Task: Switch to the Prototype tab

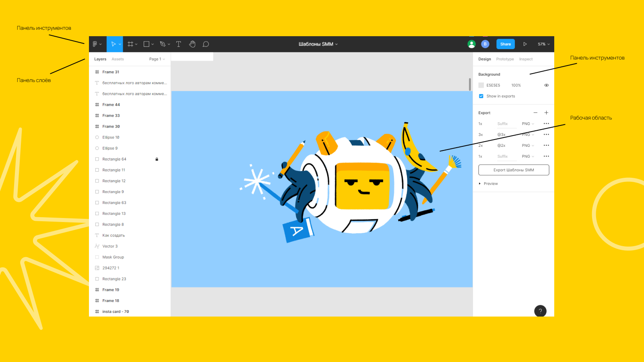Action: click(x=505, y=59)
